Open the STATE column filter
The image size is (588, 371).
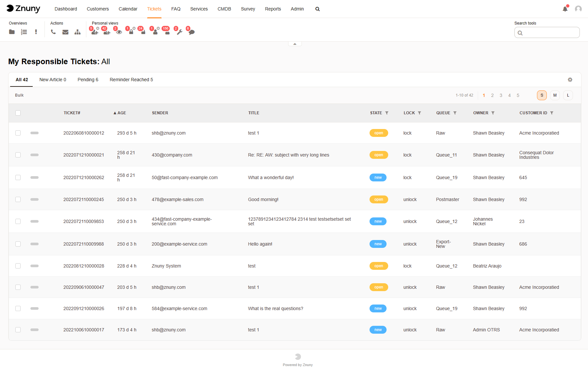387,113
